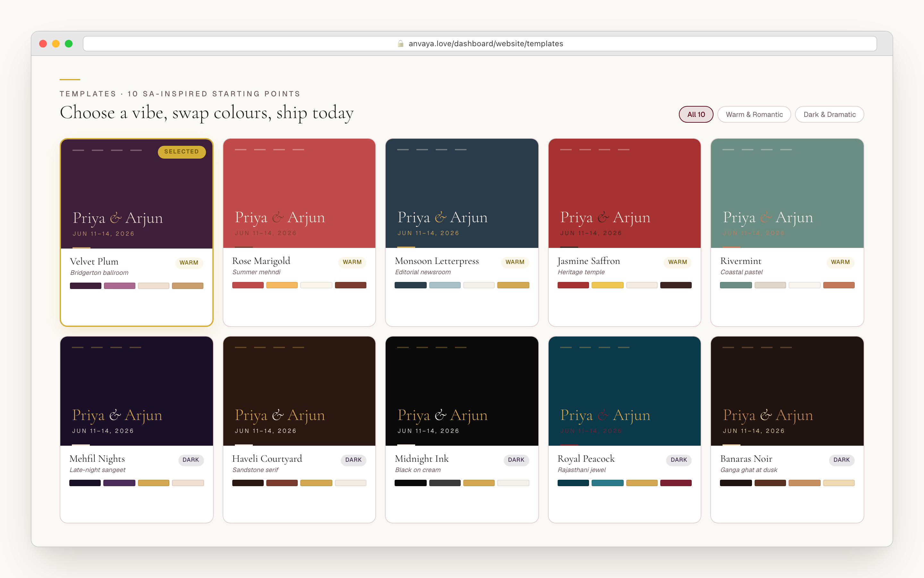Click the WARM tag on Rose Marigold
The height and width of the screenshot is (578, 924).
pos(352,262)
